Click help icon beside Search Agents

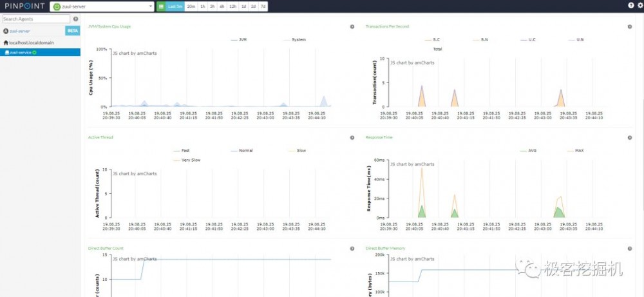[x=75, y=19]
